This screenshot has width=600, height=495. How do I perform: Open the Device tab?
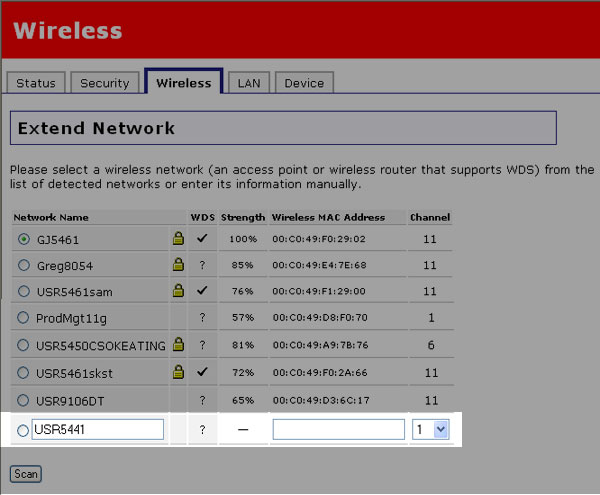pyautogui.click(x=304, y=83)
